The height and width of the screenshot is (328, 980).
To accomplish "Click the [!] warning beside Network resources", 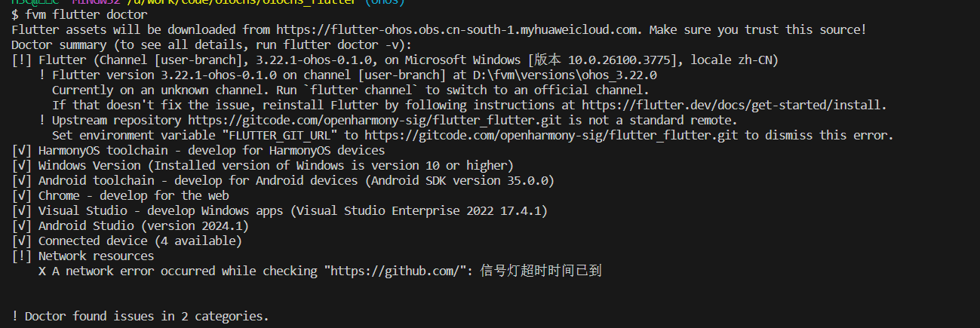I will (x=22, y=256).
